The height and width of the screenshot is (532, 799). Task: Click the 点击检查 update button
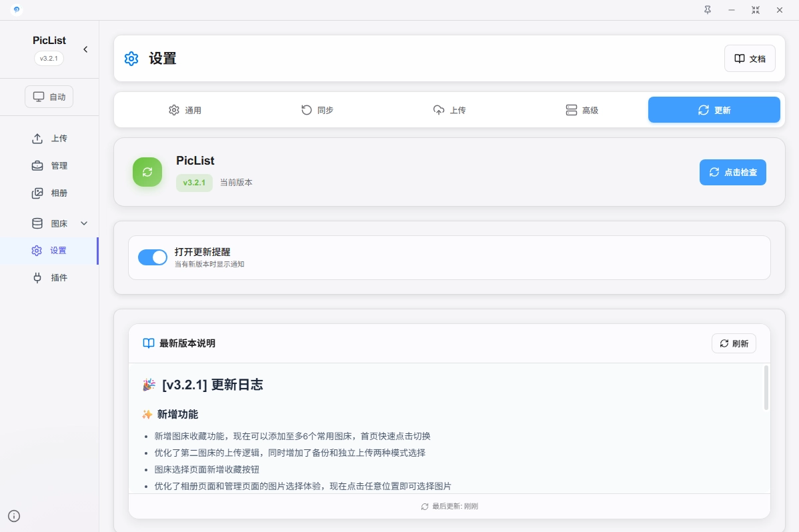click(732, 172)
